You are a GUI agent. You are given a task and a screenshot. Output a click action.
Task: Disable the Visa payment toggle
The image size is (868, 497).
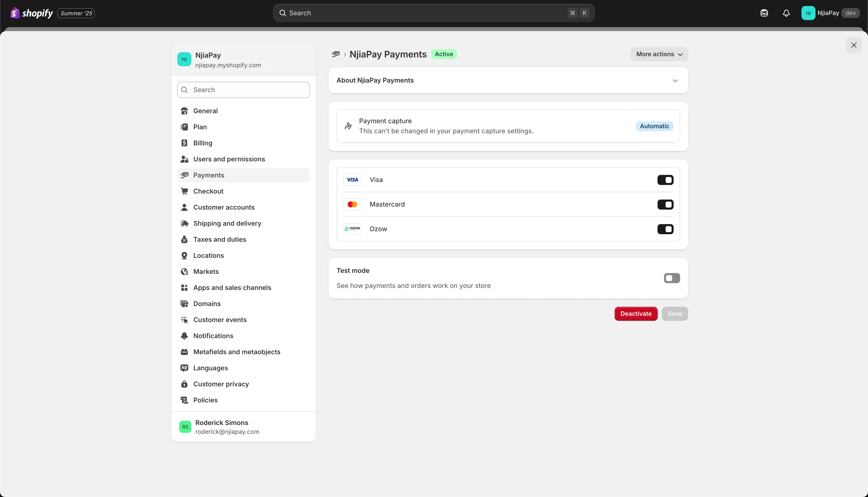[665, 180]
